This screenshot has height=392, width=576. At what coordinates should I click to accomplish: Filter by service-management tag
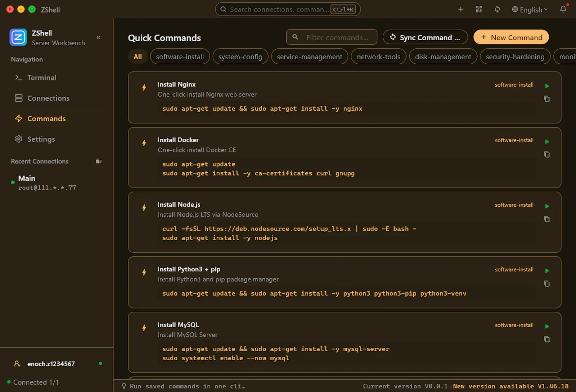click(x=310, y=57)
